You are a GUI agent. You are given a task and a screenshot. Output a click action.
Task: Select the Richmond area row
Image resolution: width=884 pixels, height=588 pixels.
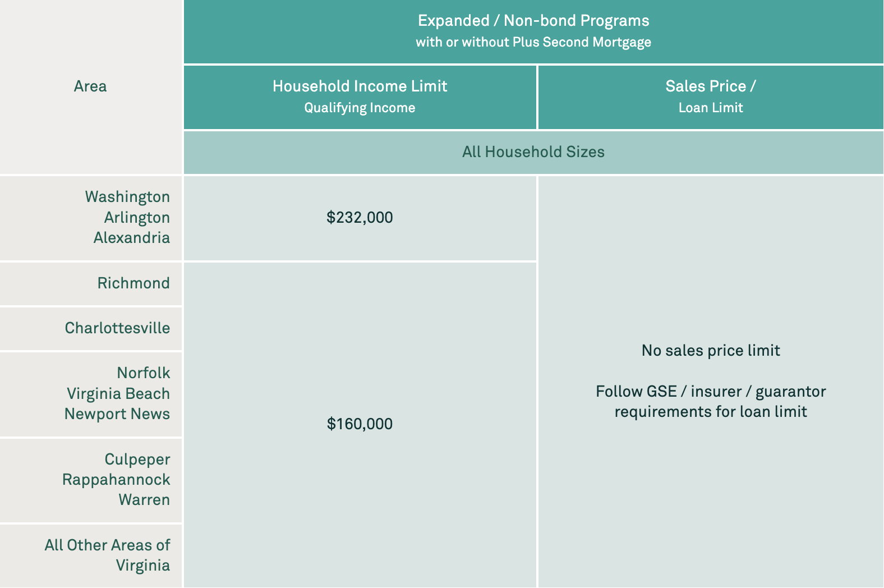(91, 283)
